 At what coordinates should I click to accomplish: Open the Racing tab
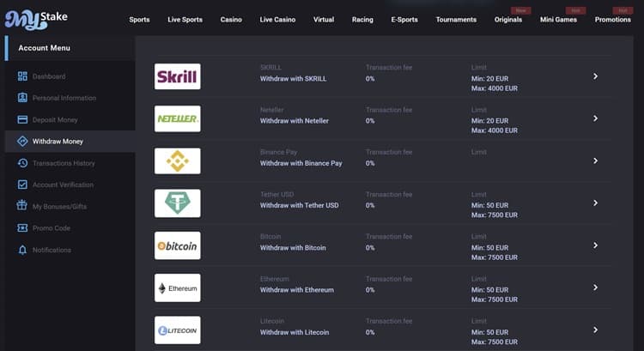tap(362, 20)
